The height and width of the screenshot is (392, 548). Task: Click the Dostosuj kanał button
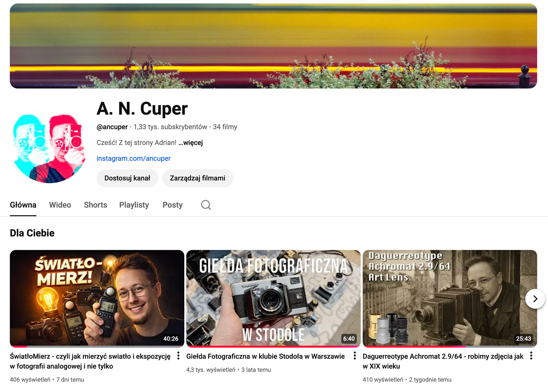(x=127, y=178)
